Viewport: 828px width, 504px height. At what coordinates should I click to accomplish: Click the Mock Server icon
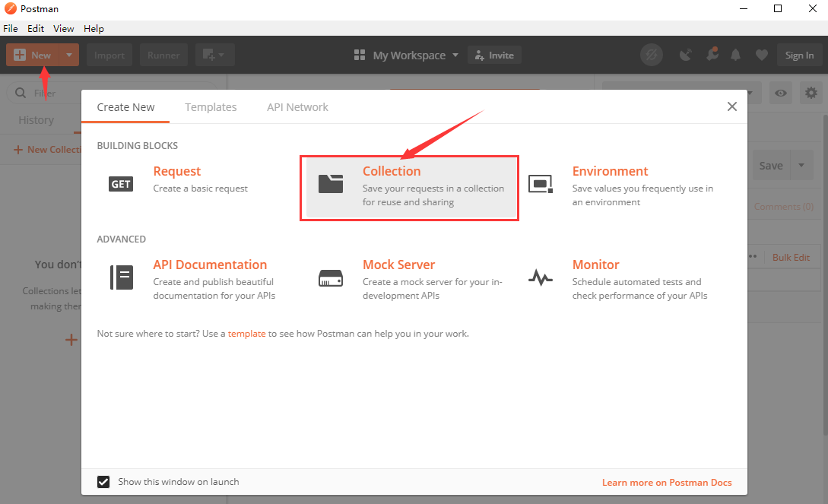click(x=331, y=277)
